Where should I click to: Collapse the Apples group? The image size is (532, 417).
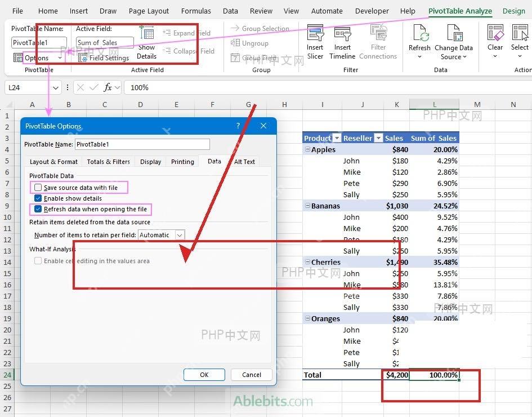(x=307, y=149)
